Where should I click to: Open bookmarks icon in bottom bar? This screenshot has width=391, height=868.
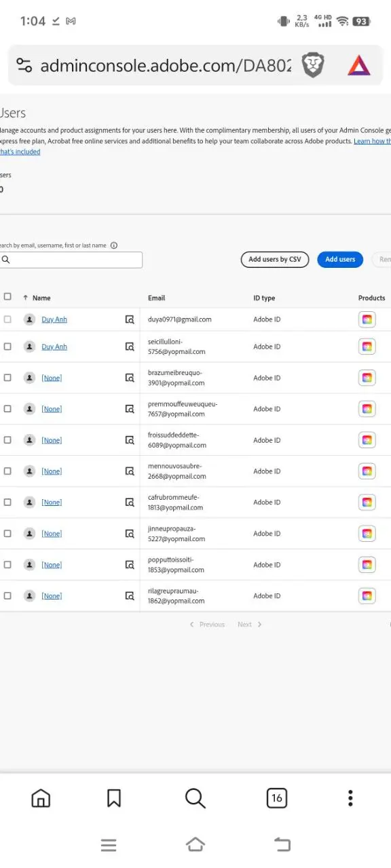[x=114, y=798]
